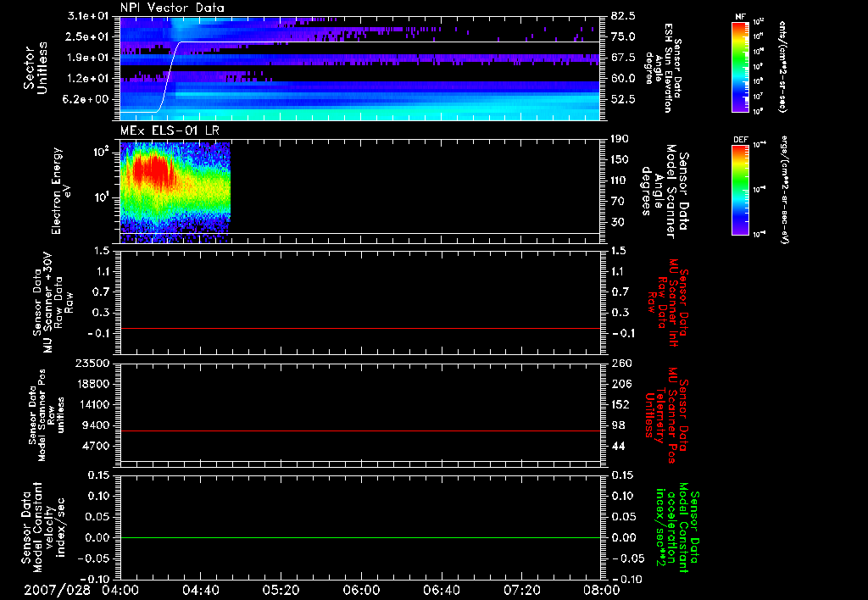Select the 'ESH Sun Elevation Angle' axis title
This screenshot has width=868, height=600.
pyautogui.click(x=663, y=68)
